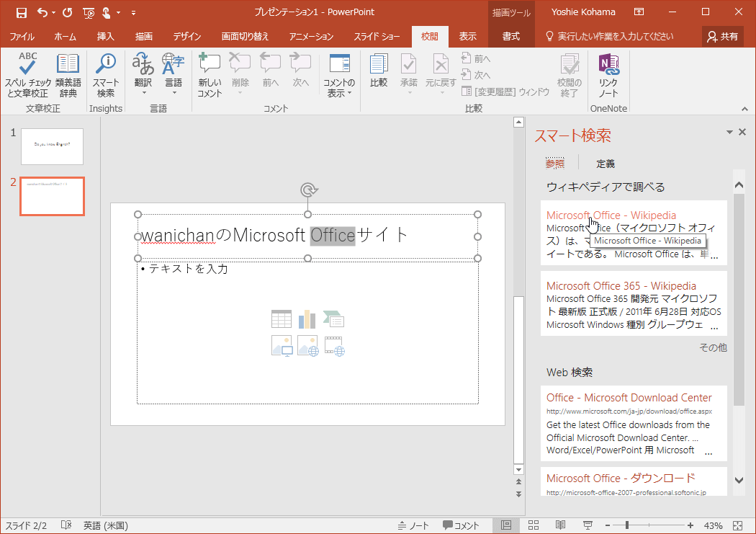756x534 pixels.
Task: Toggle the Comments (コメント) pane in status bar
Action: pos(461,525)
